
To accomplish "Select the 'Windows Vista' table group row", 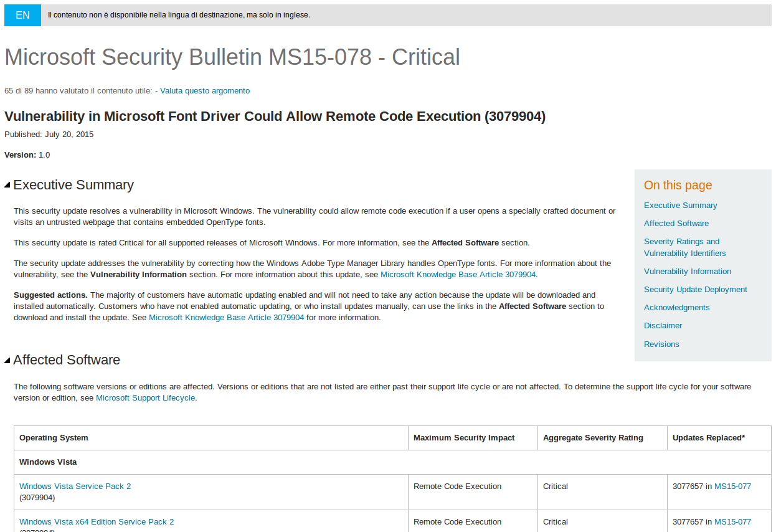I will click(392, 462).
